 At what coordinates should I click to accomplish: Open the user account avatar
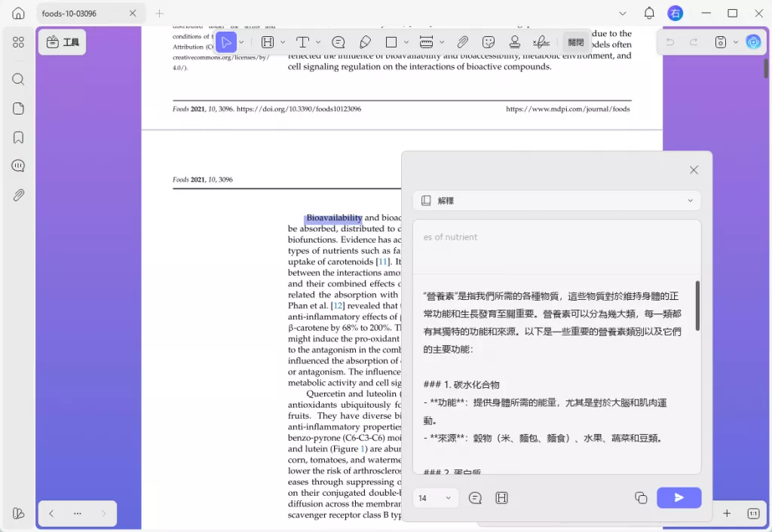pos(675,14)
